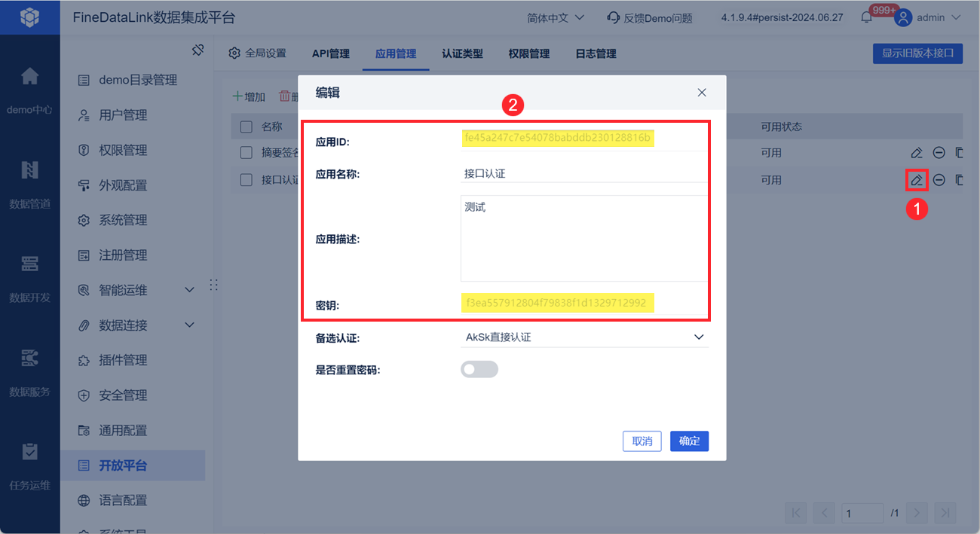Copy the 摘要签名 row via copy icon

959,153
